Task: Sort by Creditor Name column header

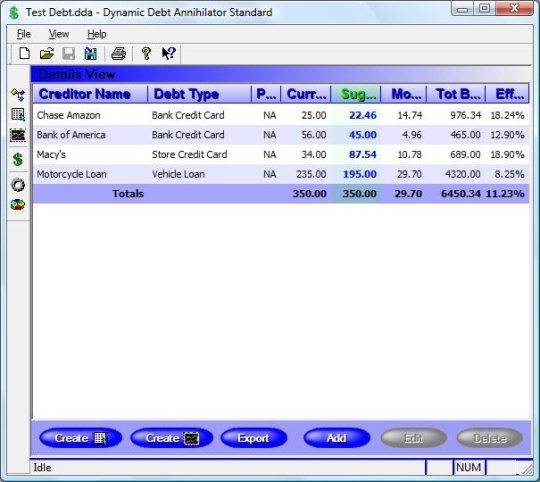Action: coord(91,94)
